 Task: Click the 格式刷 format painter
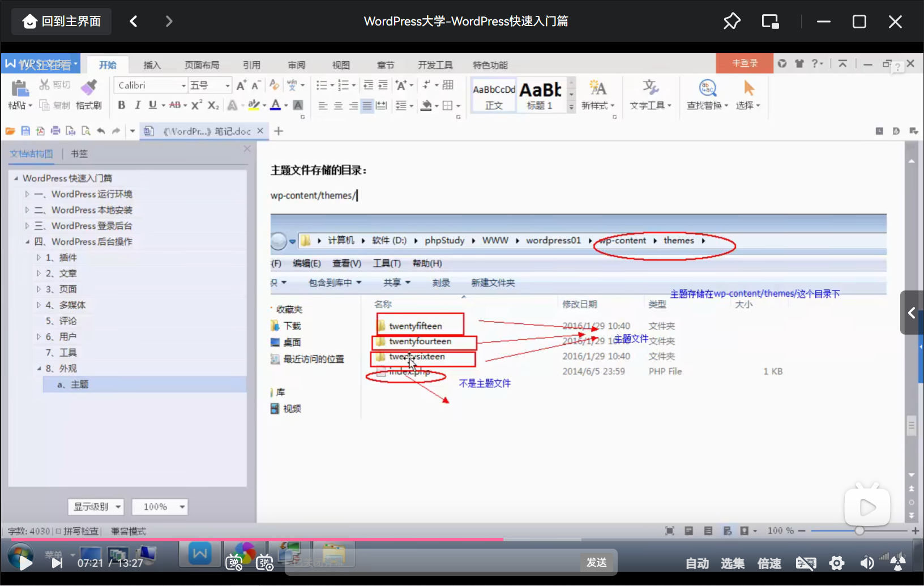[x=89, y=95]
